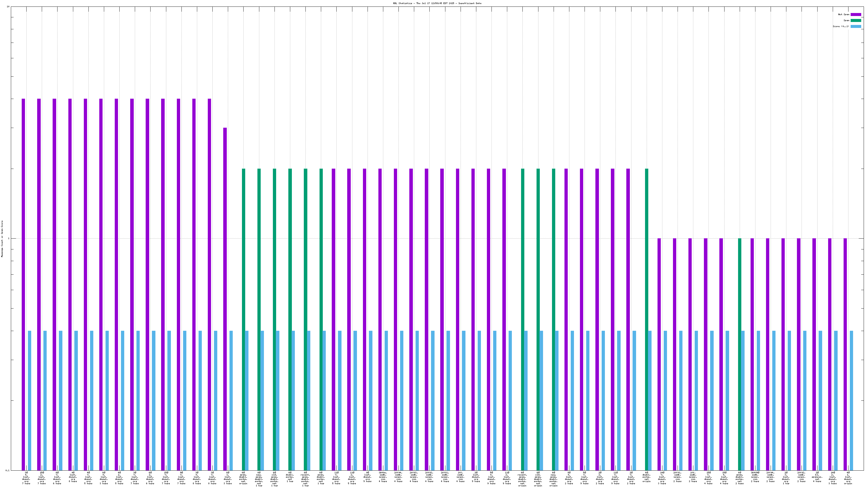Viewport: 868px width, 488px height.
Task: Click the '364090 iadb.isipp.com 2 hops' x-axis label
Action: [755, 477]
